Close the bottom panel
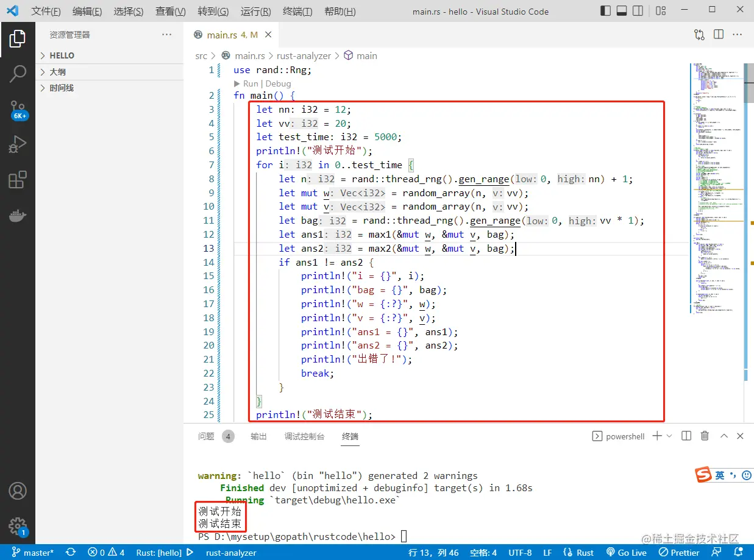The width and height of the screenshot is (754, 560). [x=740, y=436]
